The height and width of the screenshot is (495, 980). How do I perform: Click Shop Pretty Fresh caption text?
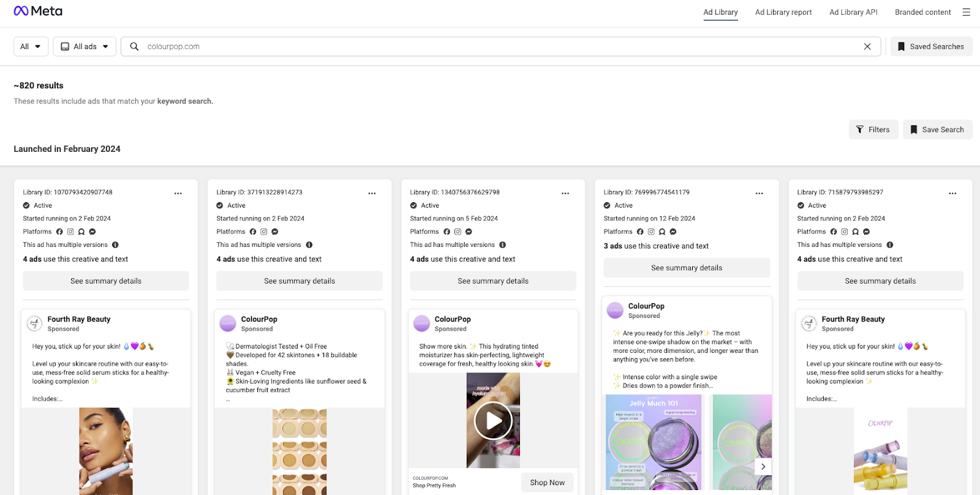434,486
